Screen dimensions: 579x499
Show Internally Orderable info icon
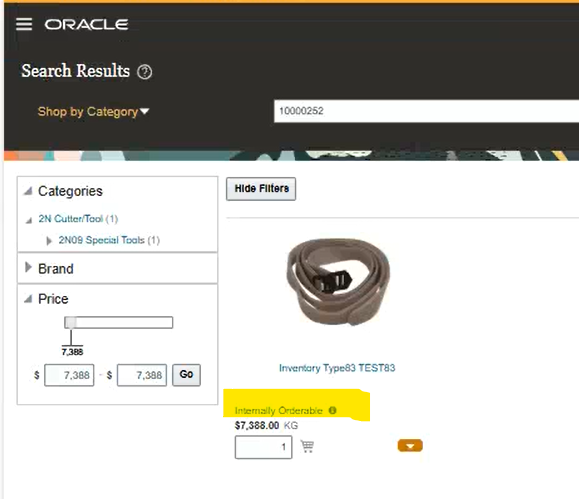[x=332, y=410]
